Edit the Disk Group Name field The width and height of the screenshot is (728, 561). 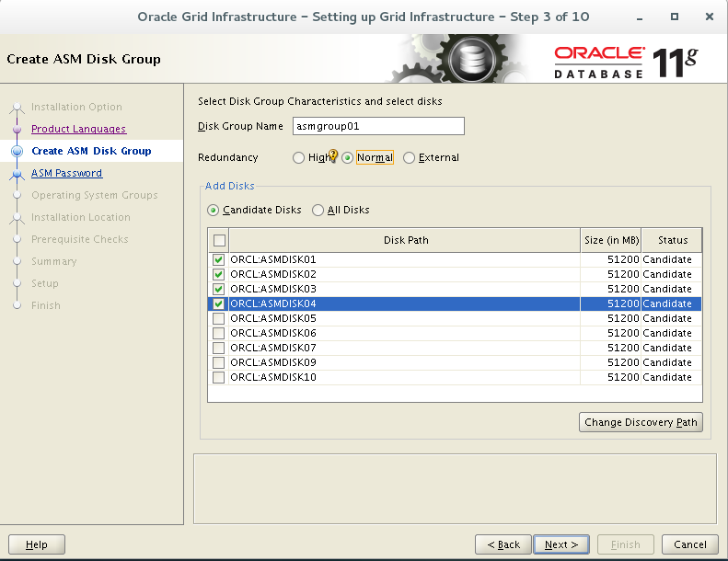point(378,126)
